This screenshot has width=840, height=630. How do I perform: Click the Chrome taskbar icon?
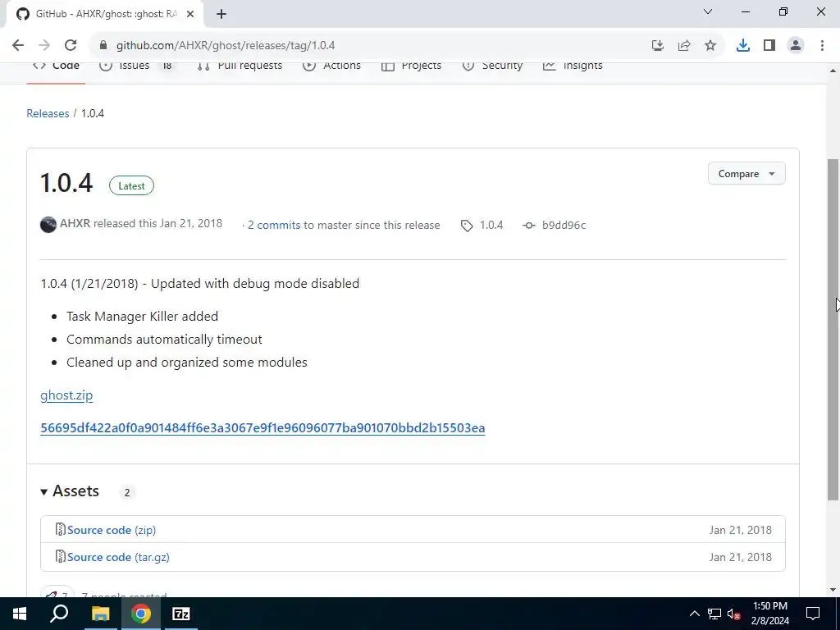(x=141, y=614)
